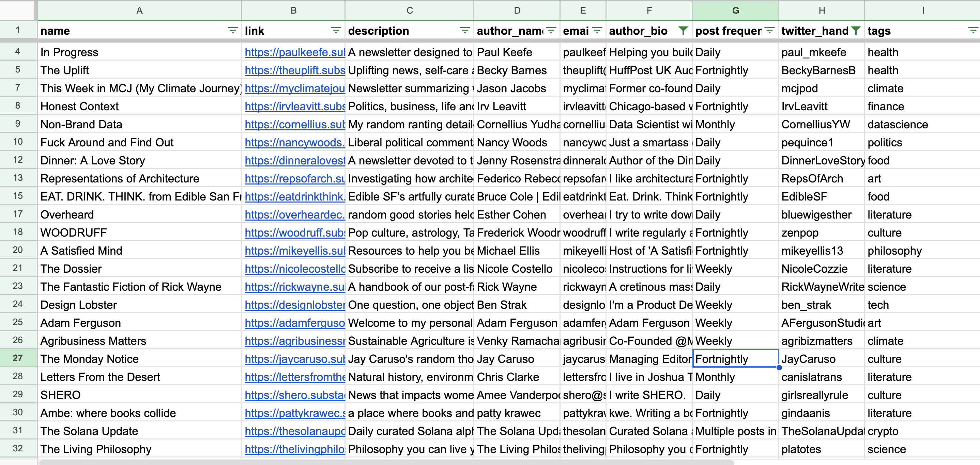Screen dimensions: 980x465
Task: Select row 1 header
Action: coord(18,30)
